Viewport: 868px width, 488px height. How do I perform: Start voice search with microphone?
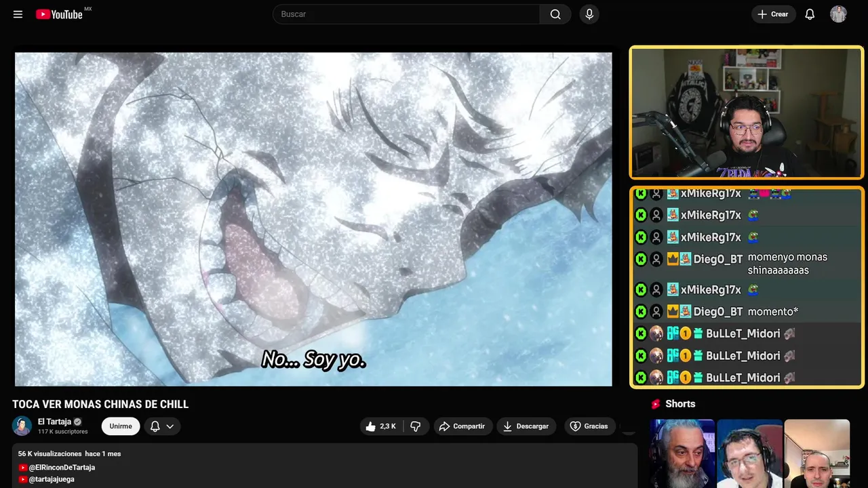click(589, 14)
